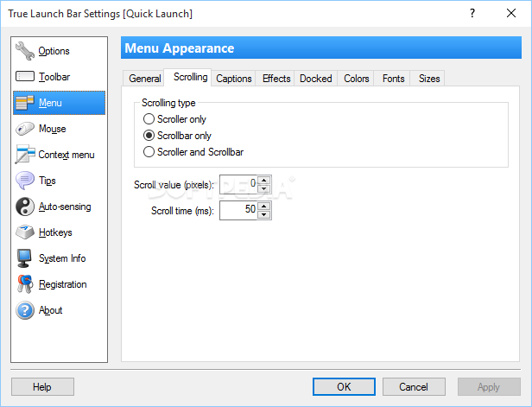Viewport: 532px width, 407px height.
Task: Click the Apply button
Action: [x=489, y=386]
